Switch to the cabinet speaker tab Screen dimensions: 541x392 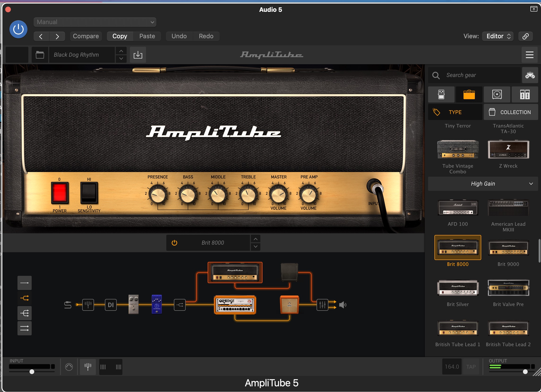coord(497,94)
